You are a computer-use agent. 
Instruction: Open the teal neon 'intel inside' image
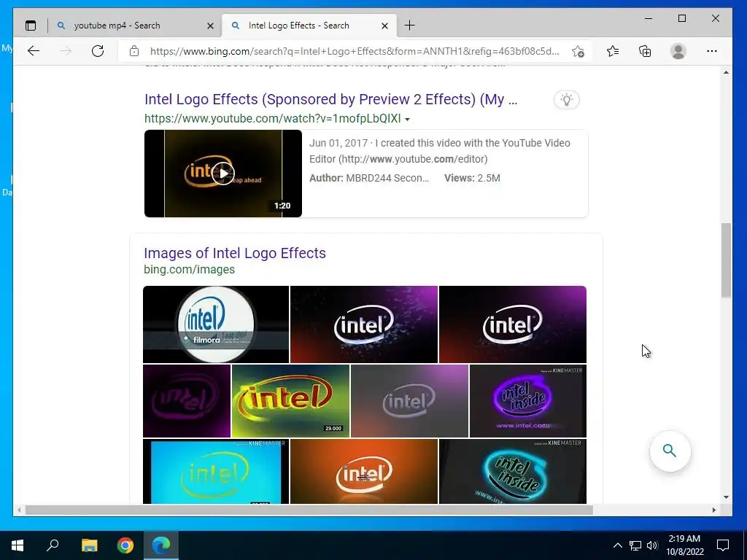tap(513, 472)
